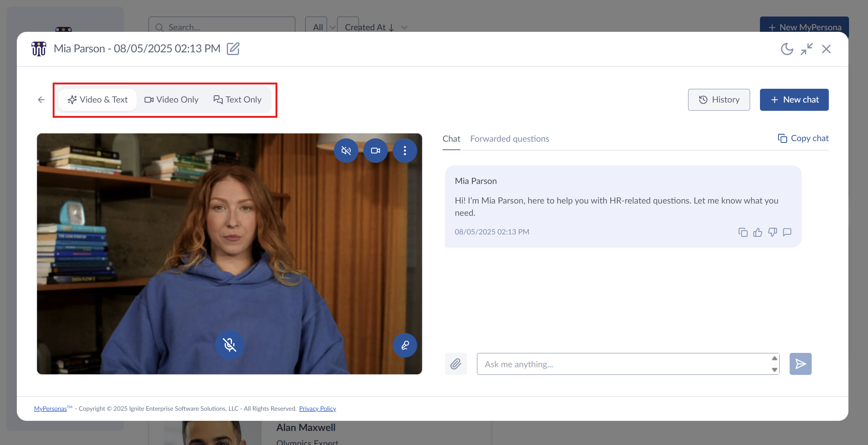
Task: Copy Mia Parson's greeting message
Action: click(743, 232)
